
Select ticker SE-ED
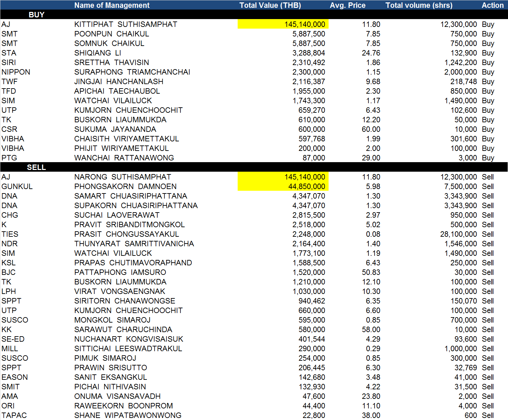[x=13, y=339]
